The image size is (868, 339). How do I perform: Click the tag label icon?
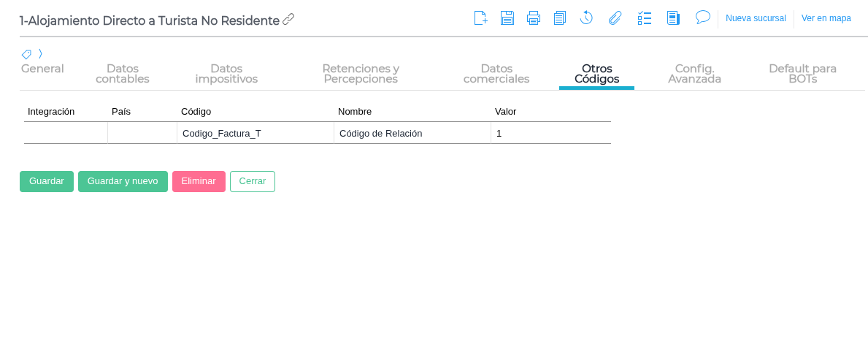click(26, 54)
